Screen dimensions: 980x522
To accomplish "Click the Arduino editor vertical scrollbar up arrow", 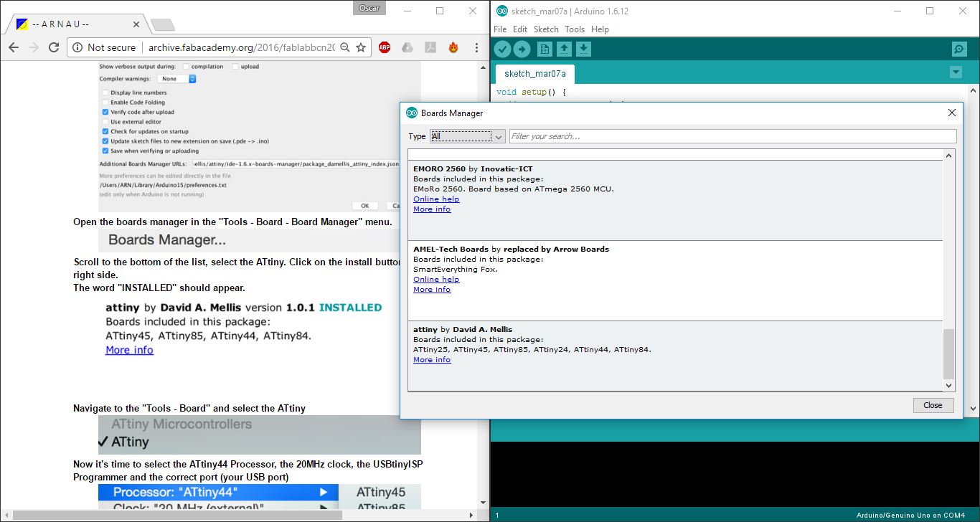I will [x=973, y=91].
